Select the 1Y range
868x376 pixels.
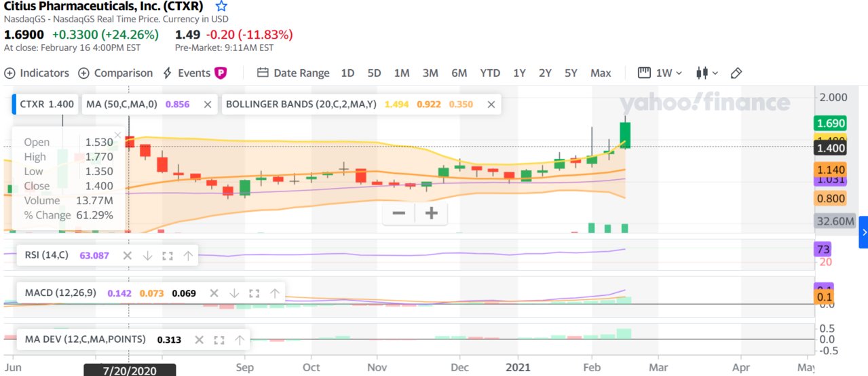[x=519, y=73]
